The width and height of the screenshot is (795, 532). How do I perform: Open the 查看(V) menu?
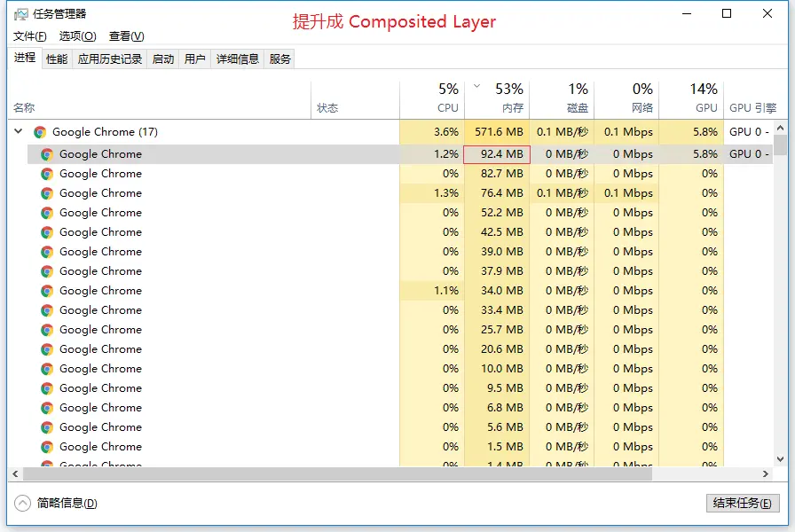tap(127, 36)
